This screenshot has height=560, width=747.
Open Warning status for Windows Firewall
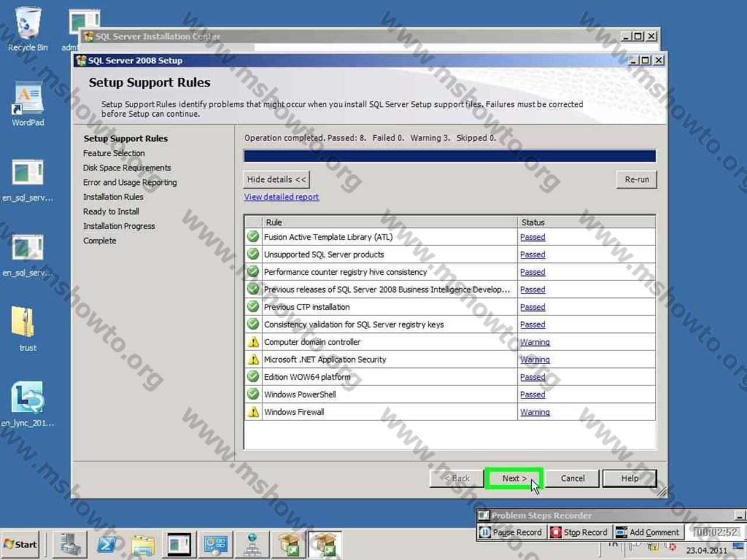coord(535,412)
